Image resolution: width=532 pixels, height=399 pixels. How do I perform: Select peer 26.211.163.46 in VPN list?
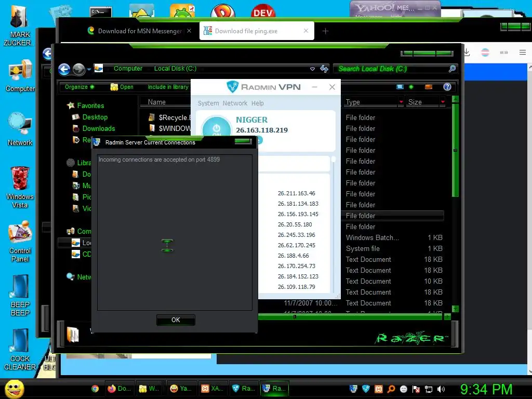coord(297,193)
